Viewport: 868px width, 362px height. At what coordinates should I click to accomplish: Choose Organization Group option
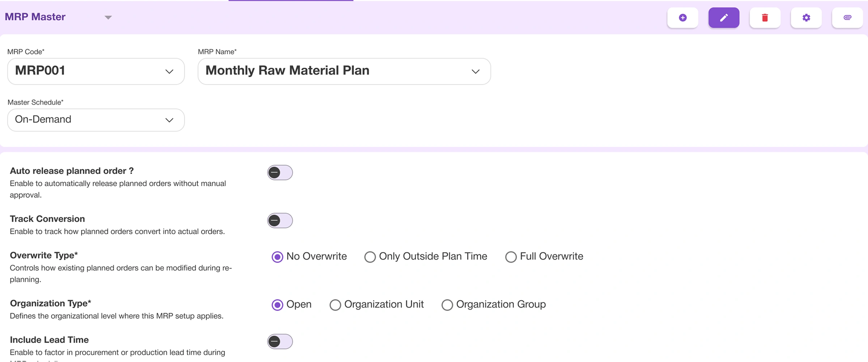pyautogui.click(x=447, y=305)
